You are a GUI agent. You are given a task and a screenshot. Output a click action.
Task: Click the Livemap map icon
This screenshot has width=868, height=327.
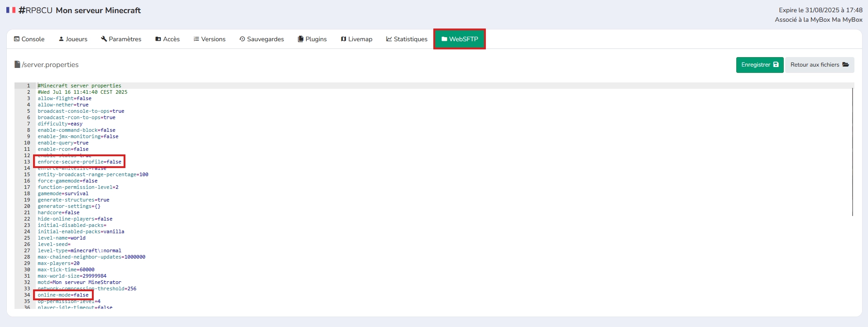(344, 39)
